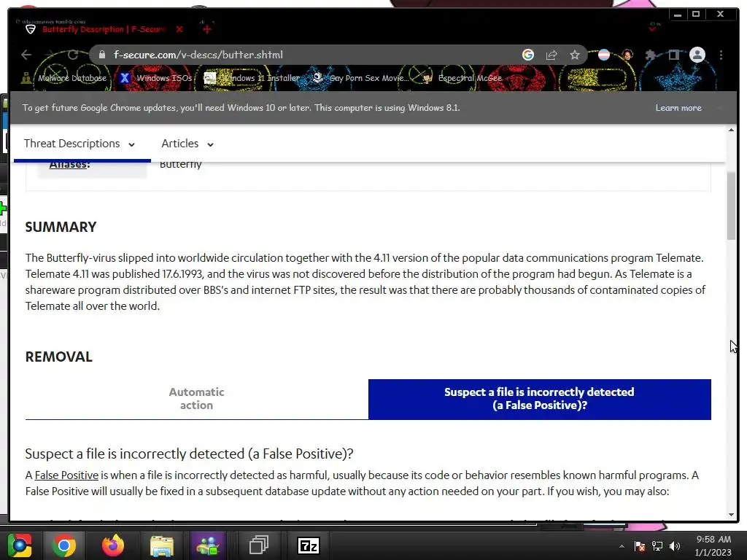This screenshot has width=747, height=560.
Task: Select the Suspect a file is incorrectly detected tab
Action: (x=539, y=399)
